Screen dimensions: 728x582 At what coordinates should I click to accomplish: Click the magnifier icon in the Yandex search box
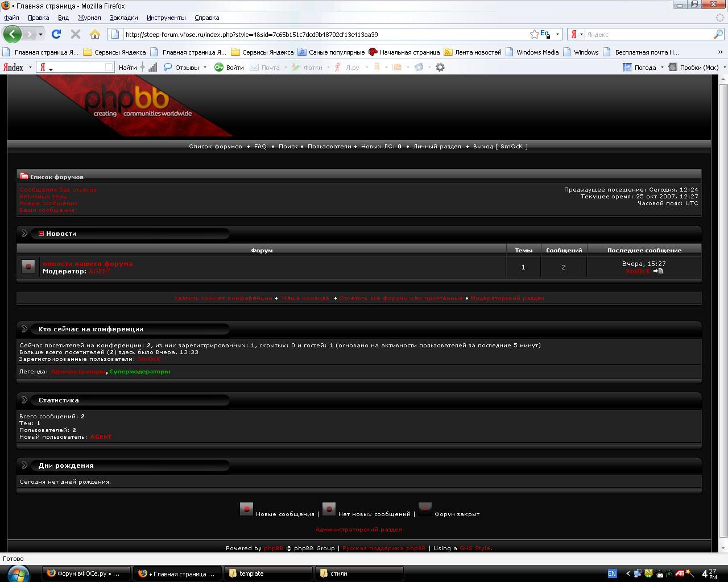[x=718, y=34]
